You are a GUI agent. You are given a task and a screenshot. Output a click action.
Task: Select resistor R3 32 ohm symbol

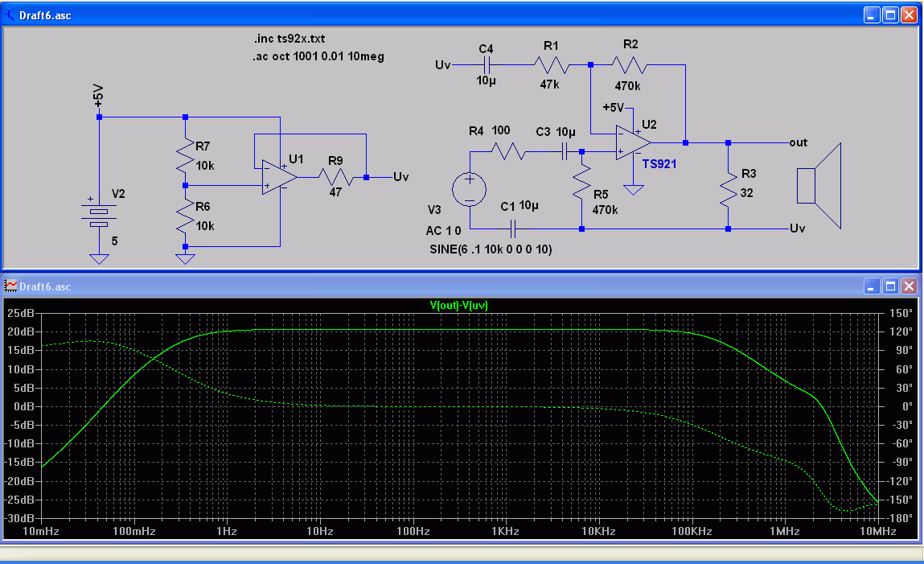729,186
